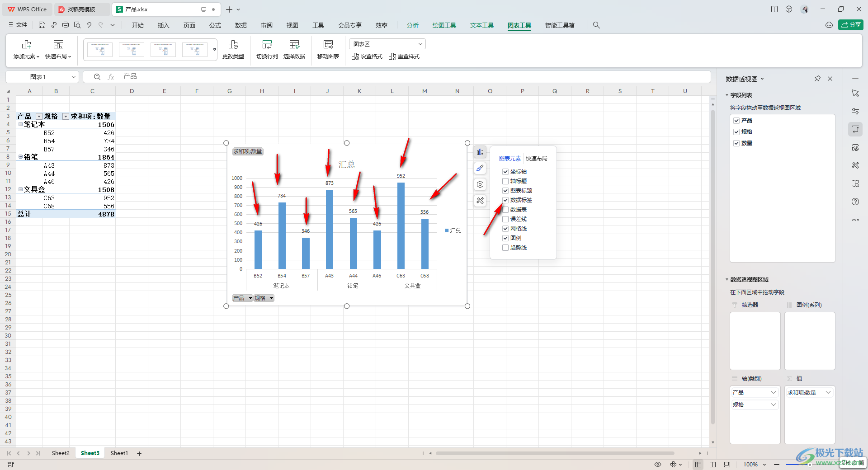Uncheck 规格 field in field list
Screen dimensions: 868x470
click(x=736, y=132)
